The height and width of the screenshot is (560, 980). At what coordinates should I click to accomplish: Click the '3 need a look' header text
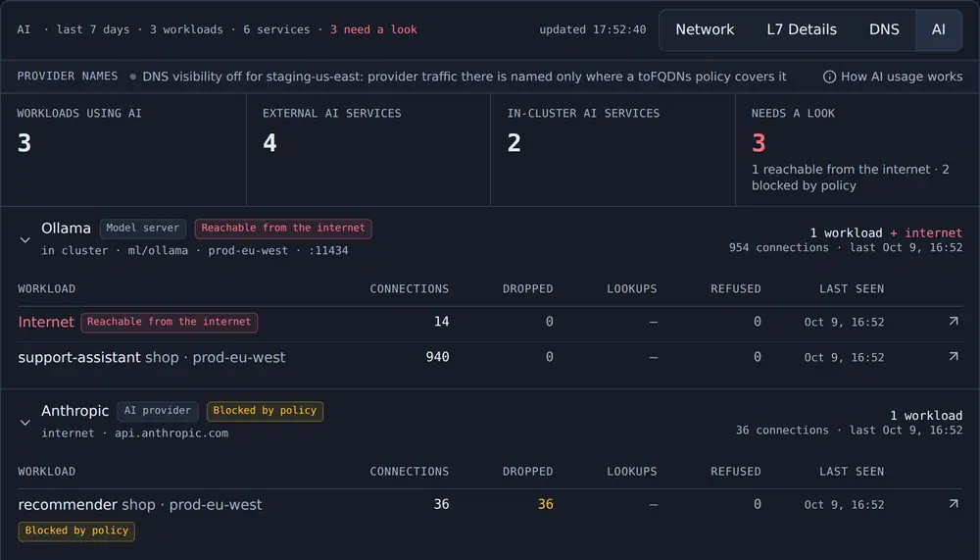pyautogui.click(x=373, y=29)
